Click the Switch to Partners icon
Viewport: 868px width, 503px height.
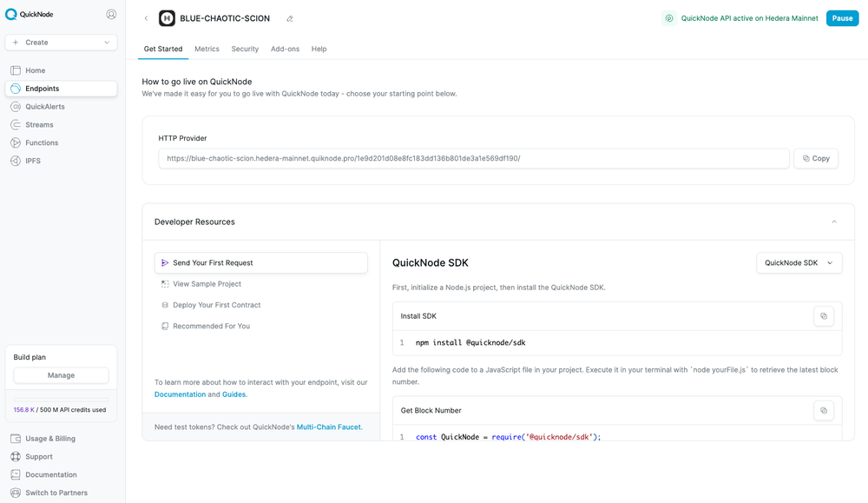(x=16, y=493)
